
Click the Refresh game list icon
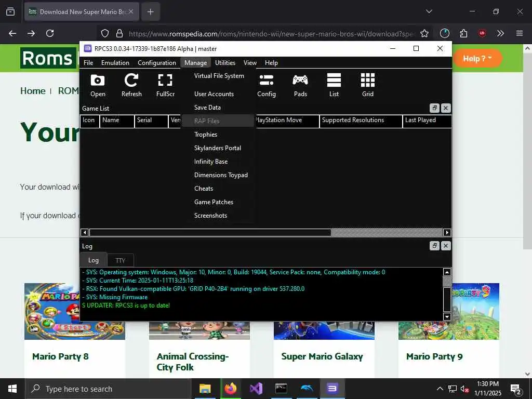(x=131, y=86)
